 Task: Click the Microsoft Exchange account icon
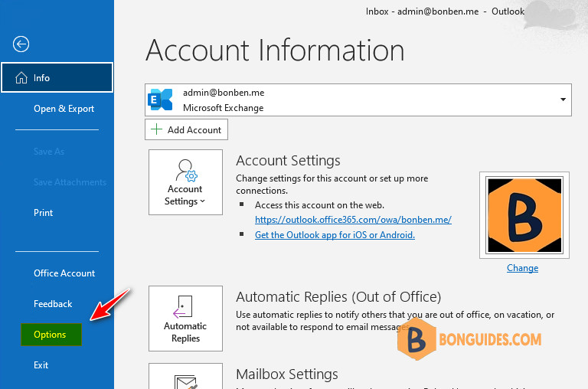tap(161, 100)
